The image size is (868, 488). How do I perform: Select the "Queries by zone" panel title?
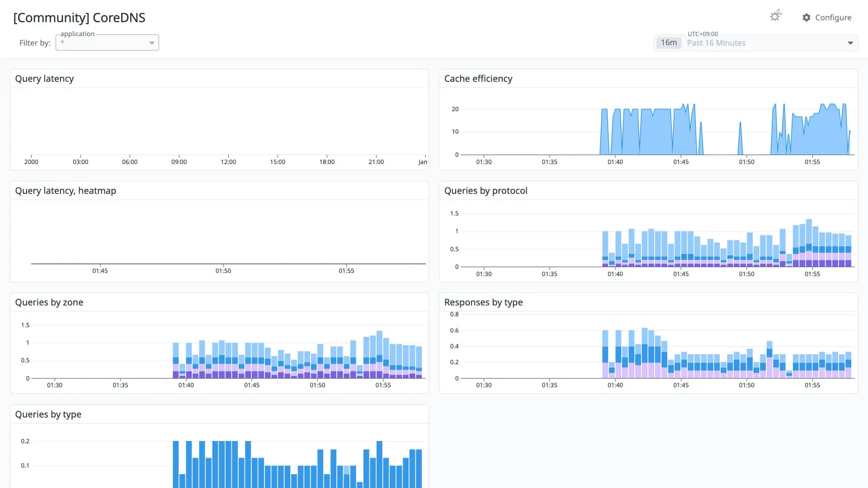click(49, 302)
